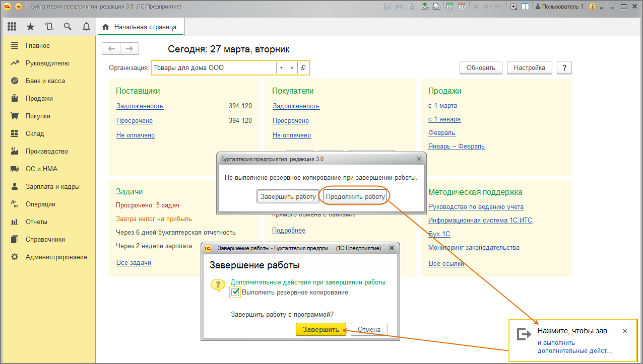Open Мониторинг законодательства link
Viewport: 643px width, 364px height.
(474, 247)
